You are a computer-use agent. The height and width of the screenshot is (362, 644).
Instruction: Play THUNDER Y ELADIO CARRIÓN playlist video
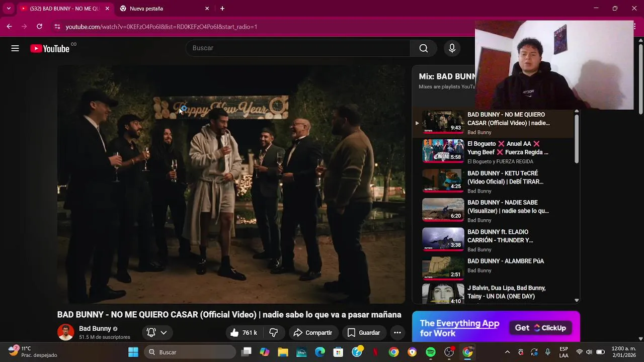point(493,240)
